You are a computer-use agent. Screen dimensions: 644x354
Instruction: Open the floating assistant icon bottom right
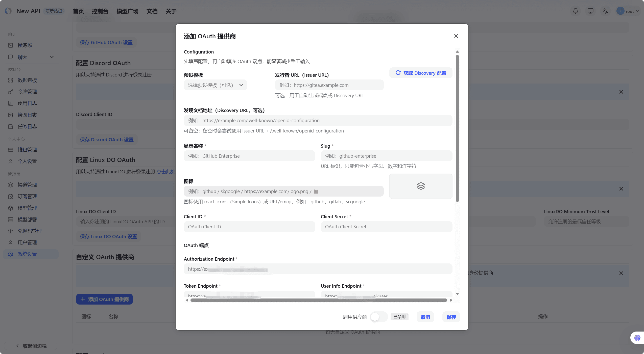[x=637, y=338]
